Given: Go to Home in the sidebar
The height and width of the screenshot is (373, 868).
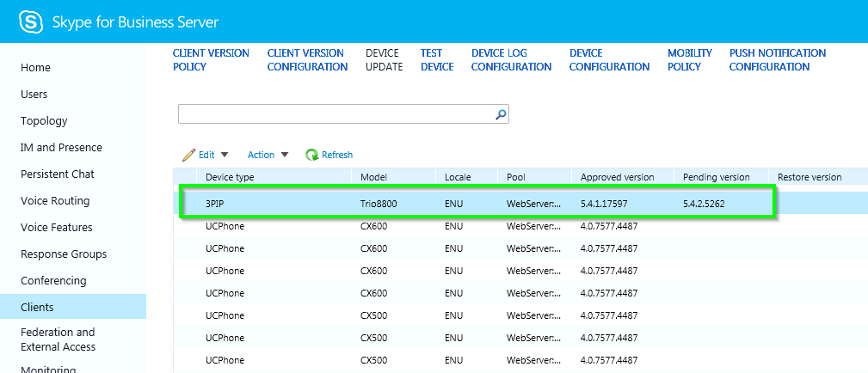Looking at the screenshot, I should coord(35,68).
